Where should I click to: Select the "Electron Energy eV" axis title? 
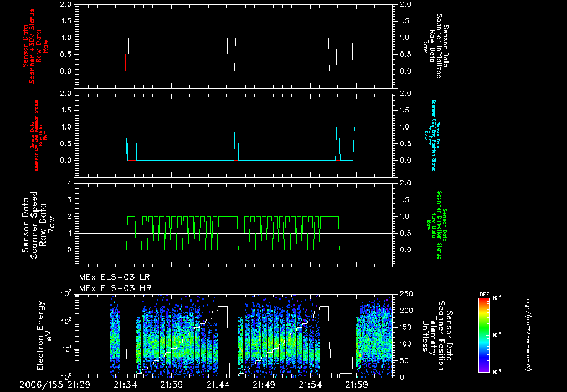(44, 336)
